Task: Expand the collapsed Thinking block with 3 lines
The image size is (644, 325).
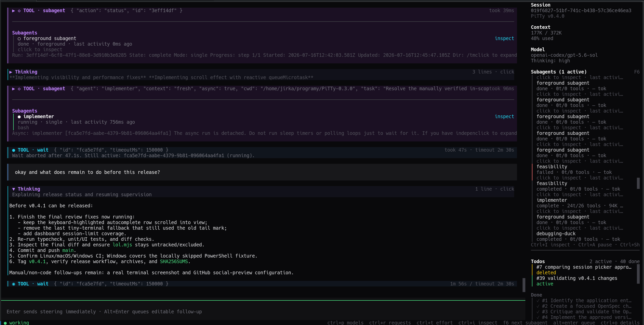Action: tap(11, 72)
